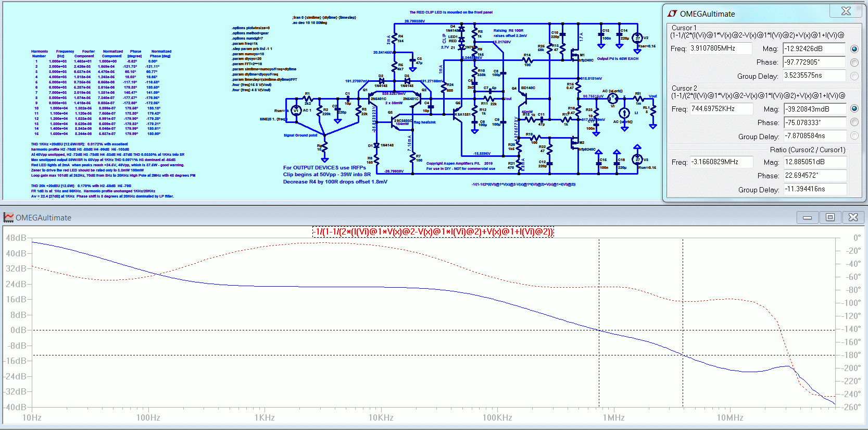This screenshot has height=430, width=868.
Task: Click the -180° label on phase axis
Action: pos(852,355)
